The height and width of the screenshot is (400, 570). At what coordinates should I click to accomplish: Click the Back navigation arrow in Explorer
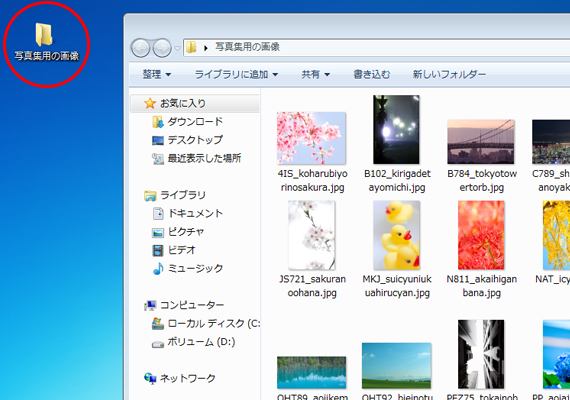140,48
